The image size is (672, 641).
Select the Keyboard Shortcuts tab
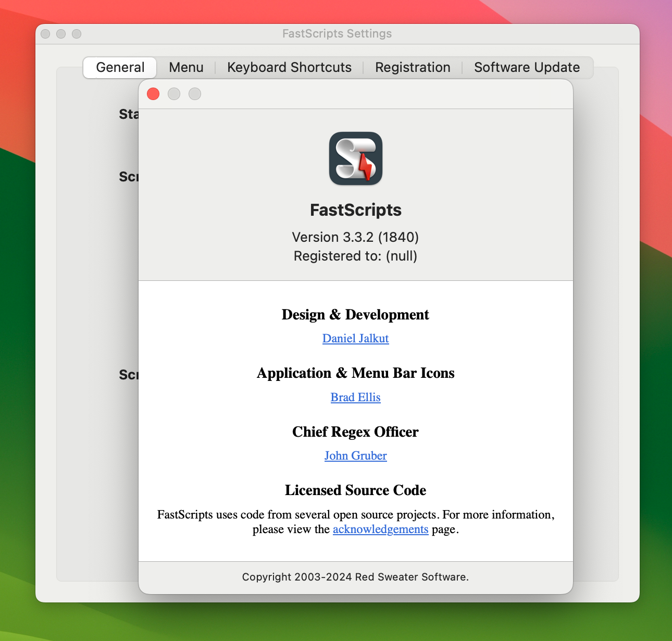click(289, 67)
